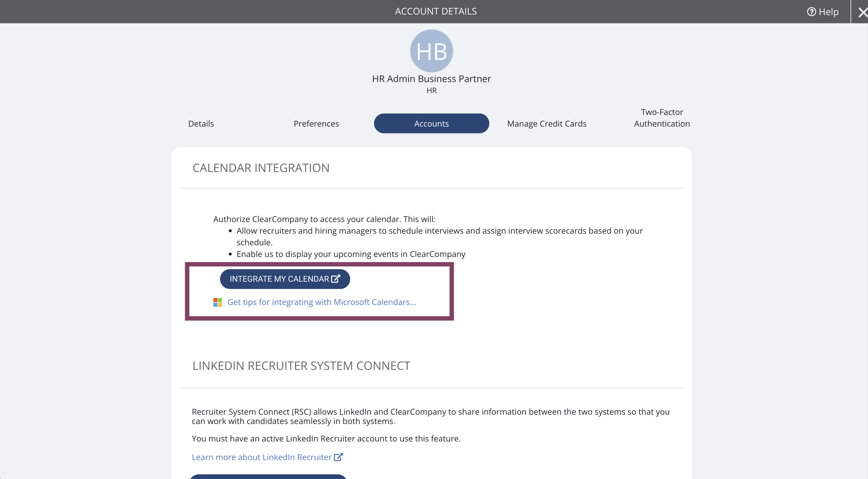Click the Microsoft logo icon

coord(218,302)
